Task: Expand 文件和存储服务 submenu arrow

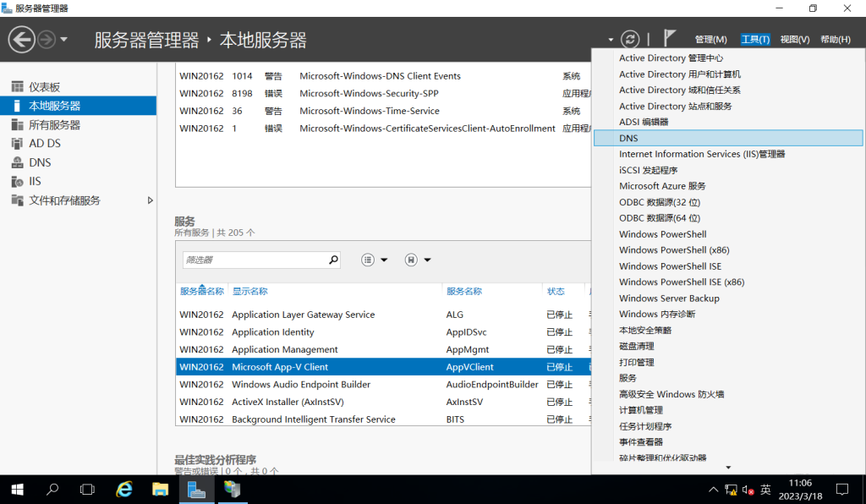Action: [150, 200]
